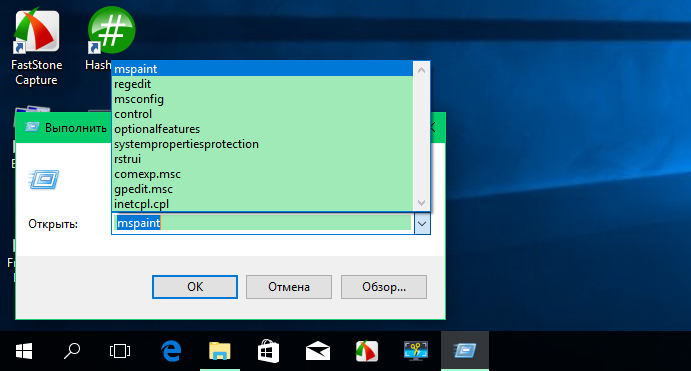Choose msconfig in the list
The image size is (691, 371).
coord(262,99)
